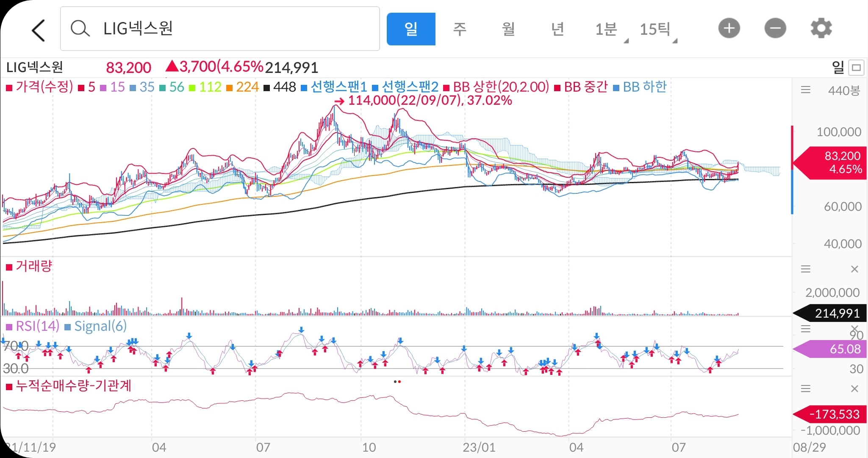Tap the search magnifier icon
The height and width of the screenshot is (458, 868).
point(80,29)
